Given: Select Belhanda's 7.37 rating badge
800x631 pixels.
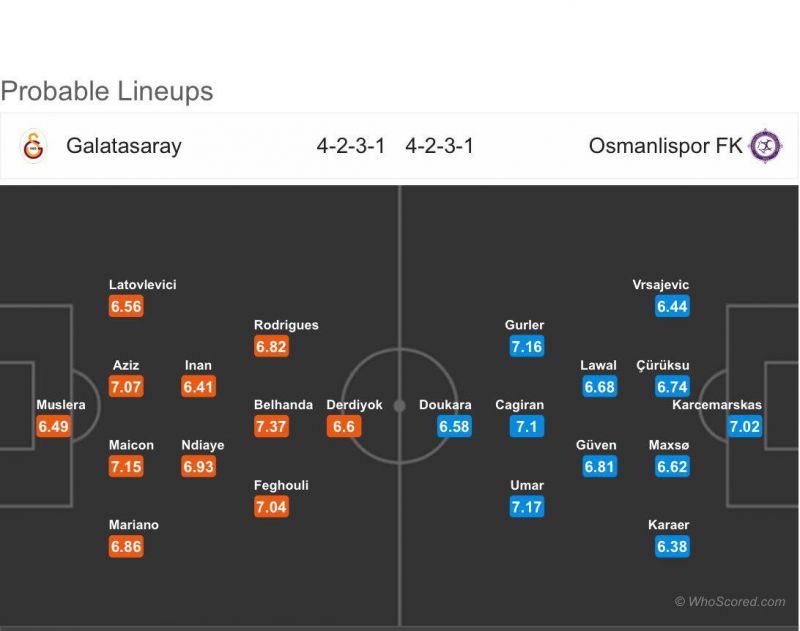Looking at the screenshot, I should point(271,426).
